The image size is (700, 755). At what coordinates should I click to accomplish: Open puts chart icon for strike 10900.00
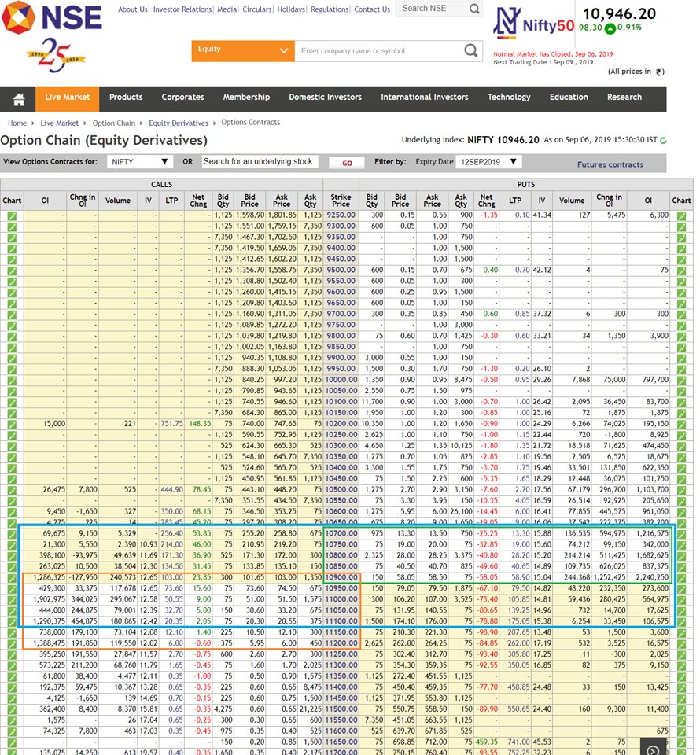pos(681,578)
